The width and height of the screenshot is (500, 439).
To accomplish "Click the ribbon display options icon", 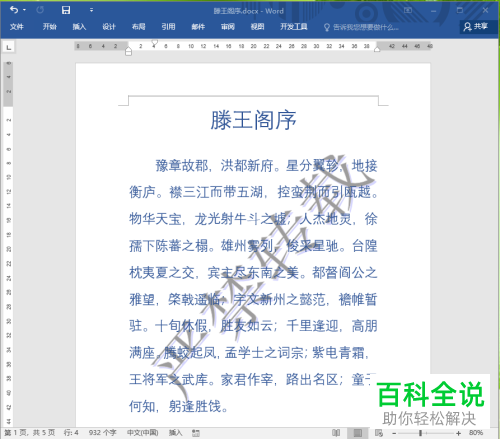I will (408, 10).
